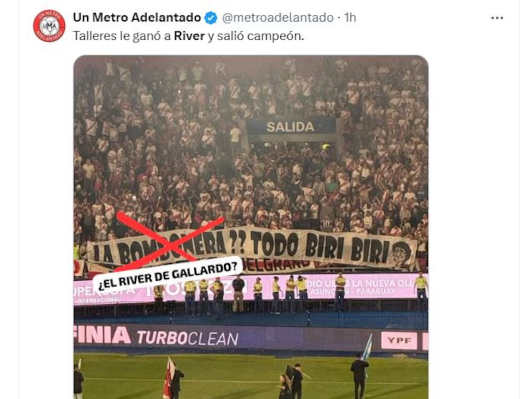Open the three-dot more options menu
This screenshot has height=399, width=532.
(497, 18)
